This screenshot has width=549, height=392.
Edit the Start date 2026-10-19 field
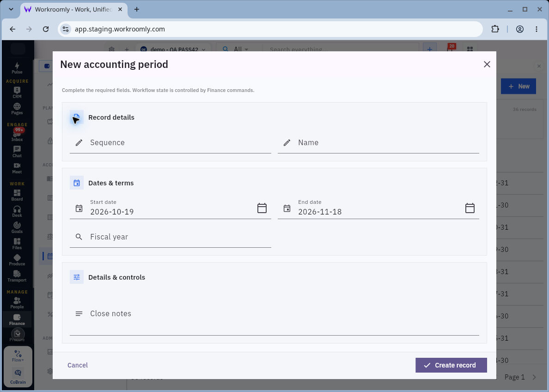(x=170, y=208)
